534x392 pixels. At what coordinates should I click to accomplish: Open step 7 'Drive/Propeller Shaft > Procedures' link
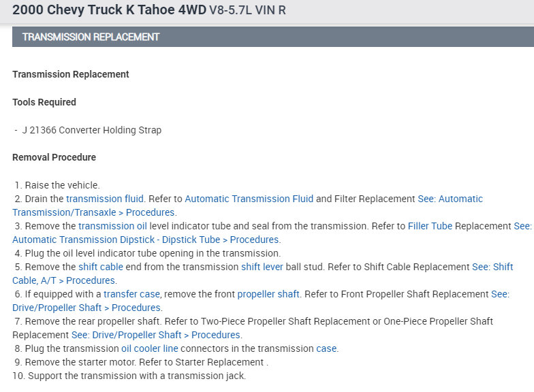pyautogui.click(x=157, y=335)
